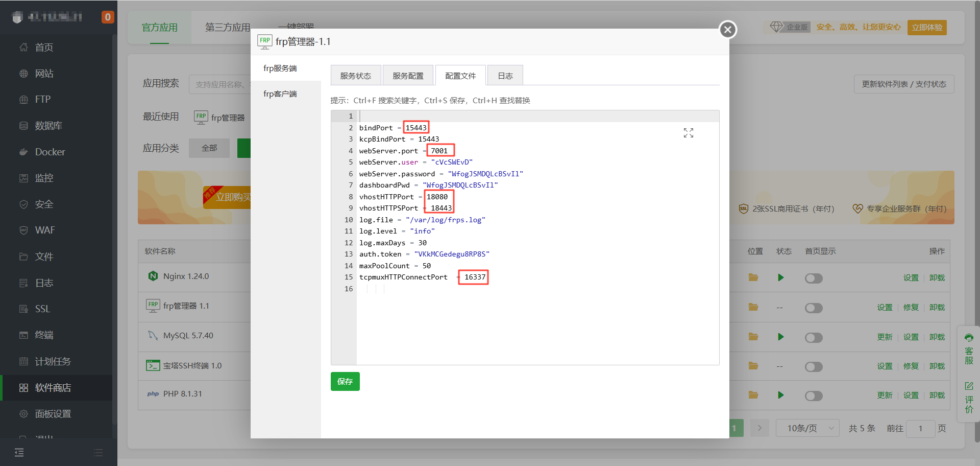
Task: Open the 客服 floating widget
Action: pyautogui.click(x=969, y=349)
